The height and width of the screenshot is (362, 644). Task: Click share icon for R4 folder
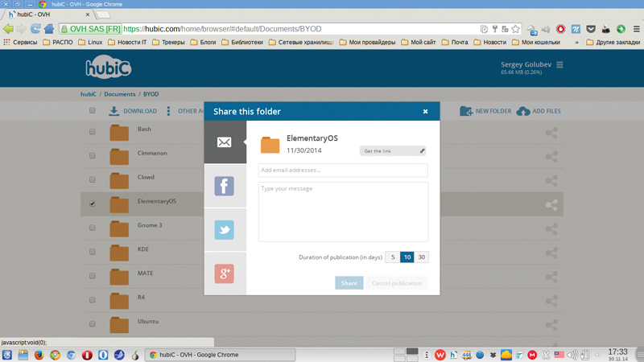click(x=551, y=301)
